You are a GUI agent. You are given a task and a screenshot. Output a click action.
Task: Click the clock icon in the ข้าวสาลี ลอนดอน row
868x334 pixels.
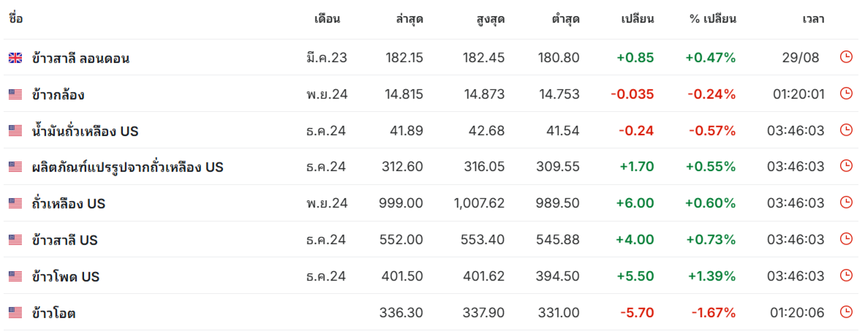[846, 57]
